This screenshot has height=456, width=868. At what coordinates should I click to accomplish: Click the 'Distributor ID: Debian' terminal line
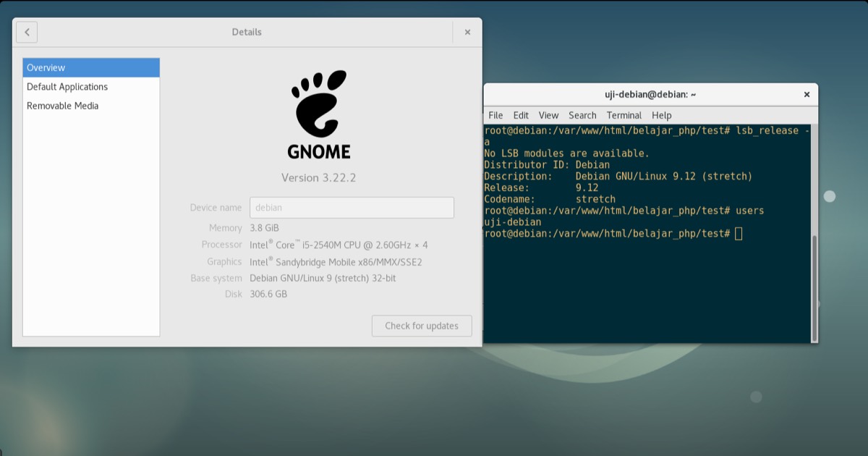click(547, 165)
